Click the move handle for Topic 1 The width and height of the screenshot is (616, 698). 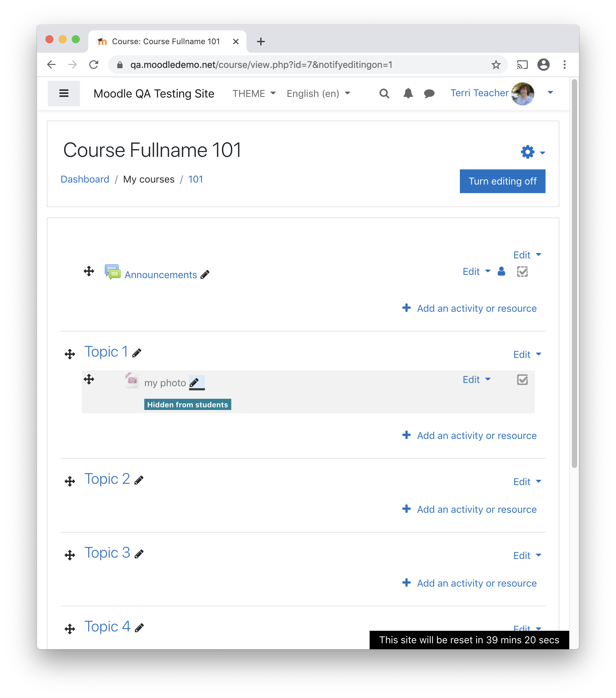[70, 354]
